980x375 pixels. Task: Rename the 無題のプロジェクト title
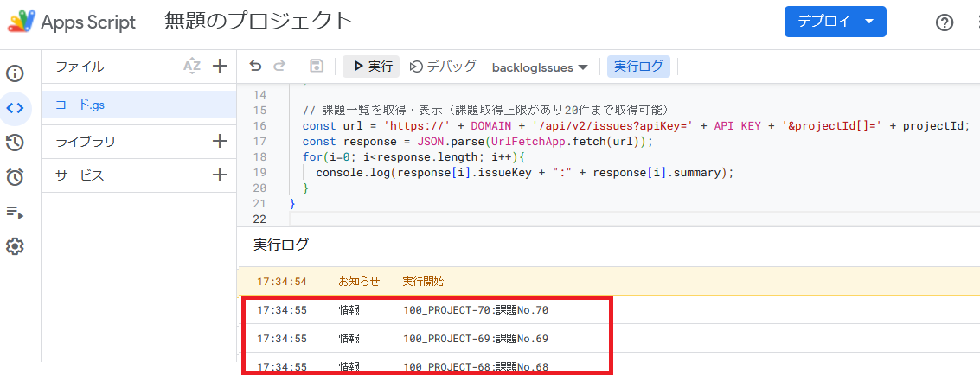click(x=259, y=22)
